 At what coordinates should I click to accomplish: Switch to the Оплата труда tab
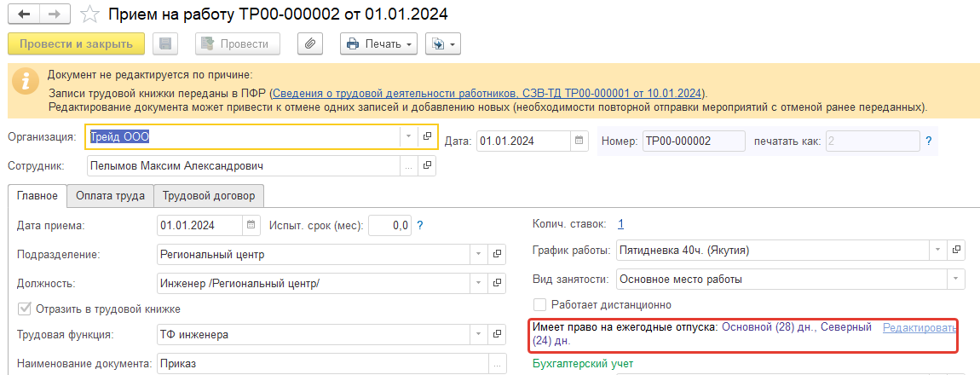pyautogui.click(x=110, y=196)
